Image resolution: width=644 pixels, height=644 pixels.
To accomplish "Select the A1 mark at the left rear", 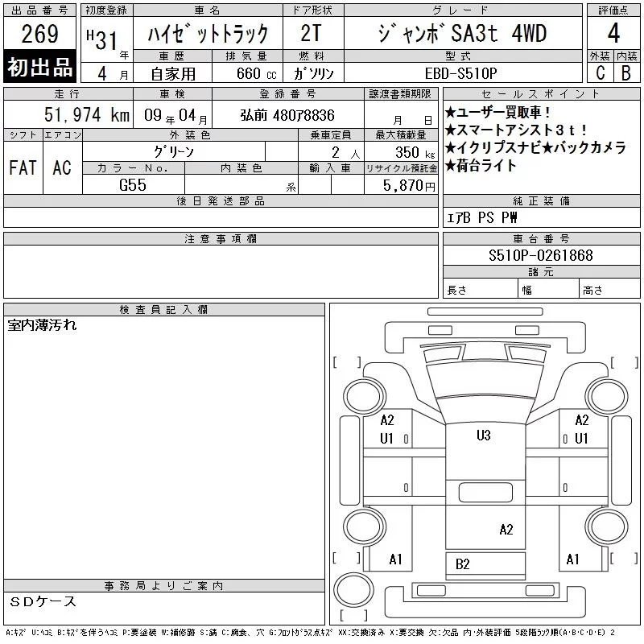I will pos(395,559).
